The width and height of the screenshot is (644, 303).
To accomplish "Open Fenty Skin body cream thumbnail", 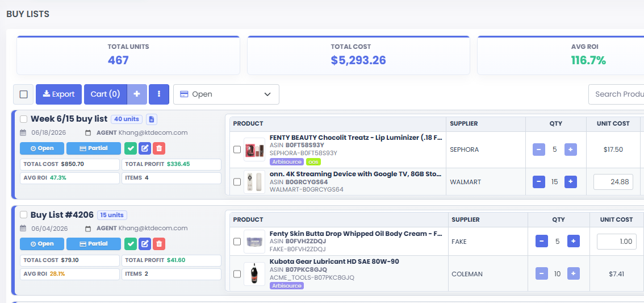I will [x=254, y=242].
